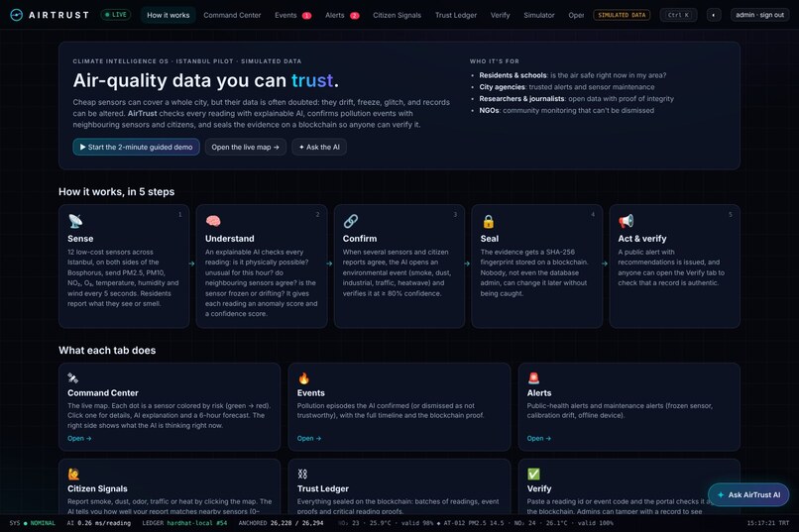The image size is (799, 532).
Task: Click ANCHORED 26,228 / 26,294 status
Action: pyautogui.click(x=281, y=523)
